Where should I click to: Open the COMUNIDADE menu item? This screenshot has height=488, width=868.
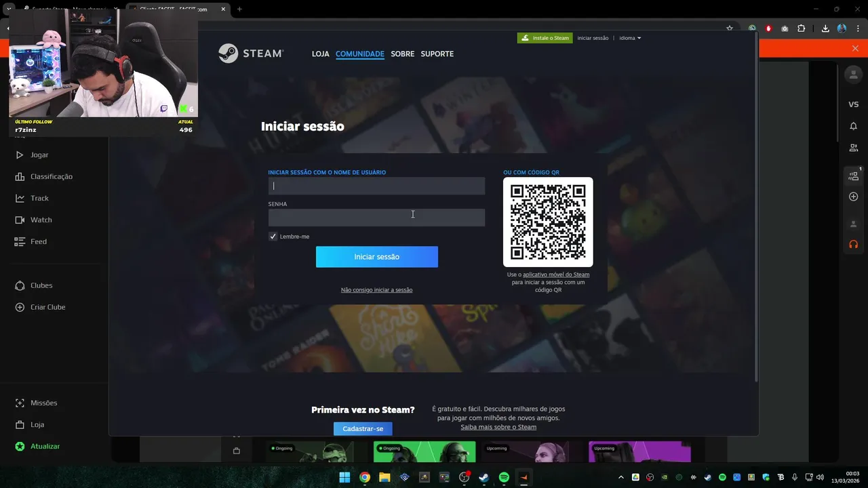coord(360,54)
